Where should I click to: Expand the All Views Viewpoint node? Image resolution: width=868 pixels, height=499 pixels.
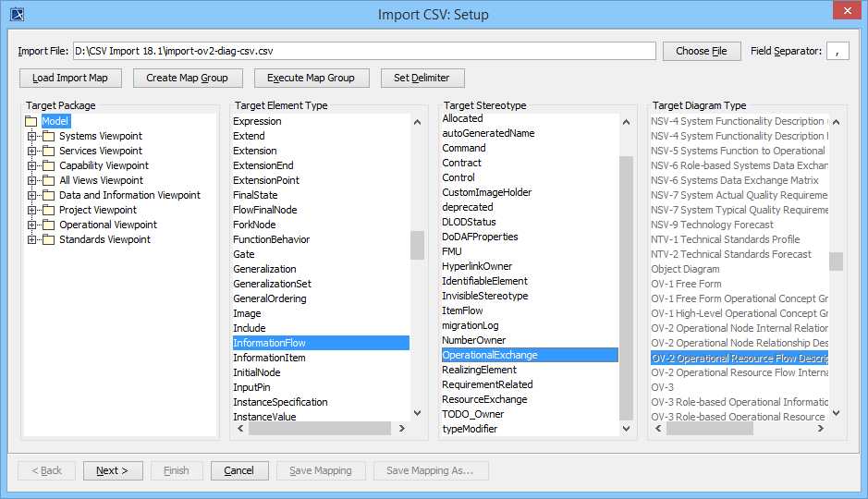[x=32, y=180]
